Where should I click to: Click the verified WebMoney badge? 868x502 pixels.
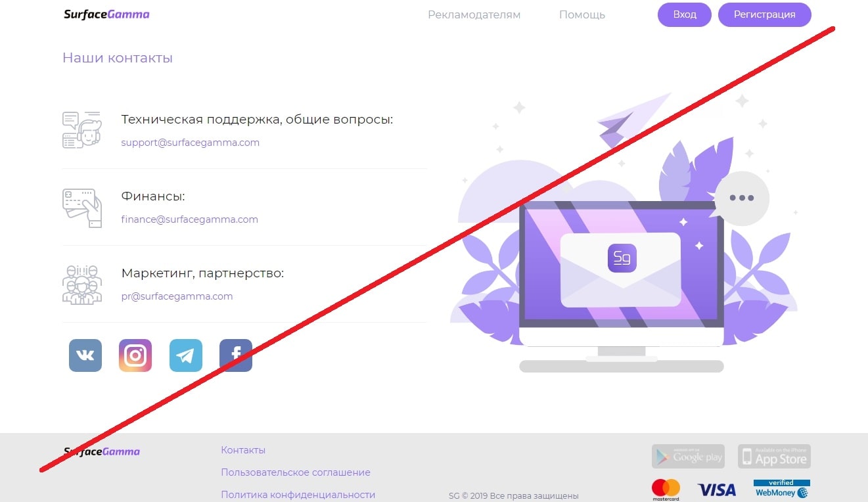coord(782,489)
